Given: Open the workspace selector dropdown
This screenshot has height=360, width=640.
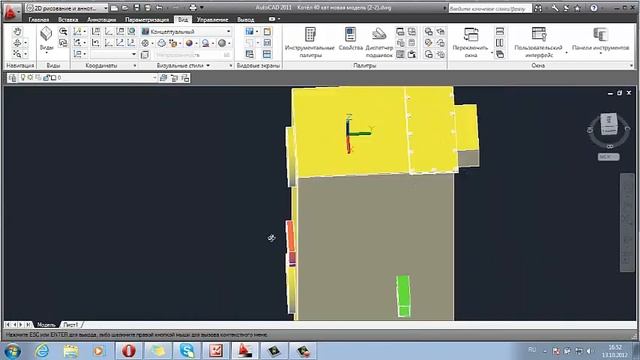Looking at the screenshot, I should (x=67, y=8).
